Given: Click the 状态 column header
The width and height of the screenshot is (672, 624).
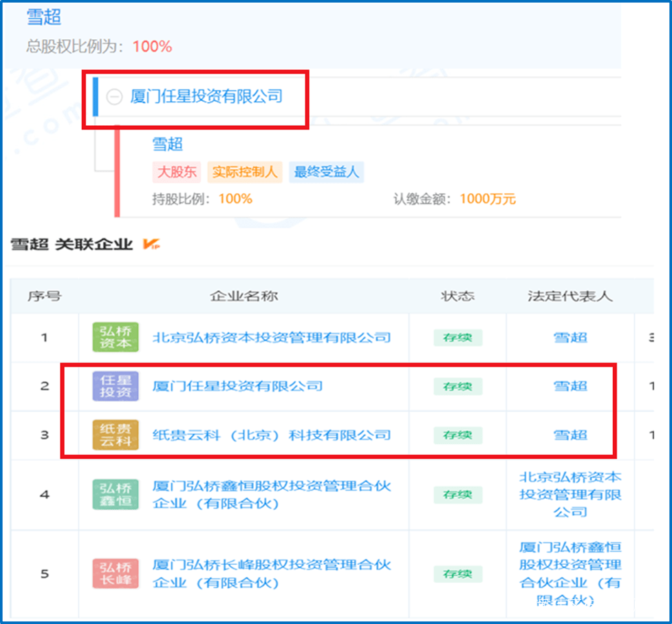Looking at the screenshot, I should [x=457, y=296].
